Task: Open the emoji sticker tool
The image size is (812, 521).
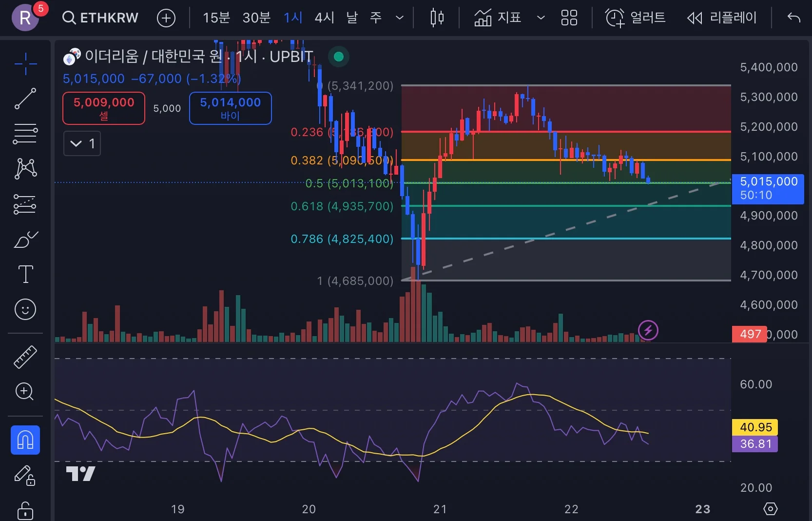Action: [x=25, y=309]
